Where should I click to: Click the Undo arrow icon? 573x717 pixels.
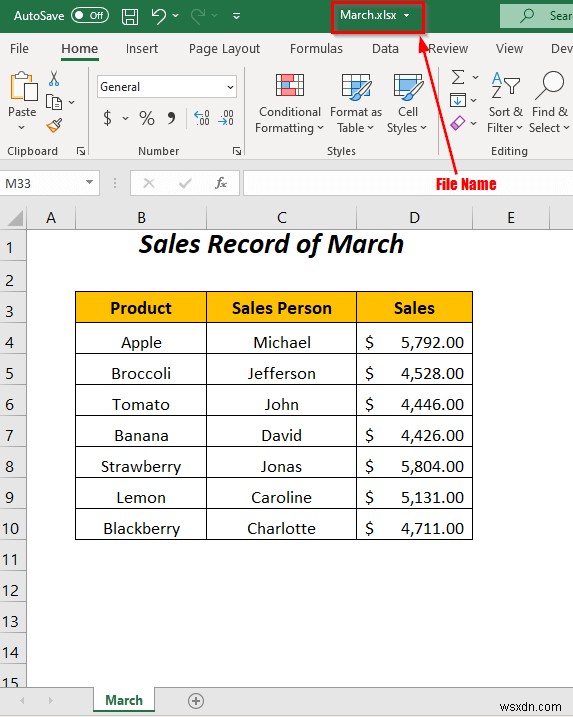click(x=159, y=16)
